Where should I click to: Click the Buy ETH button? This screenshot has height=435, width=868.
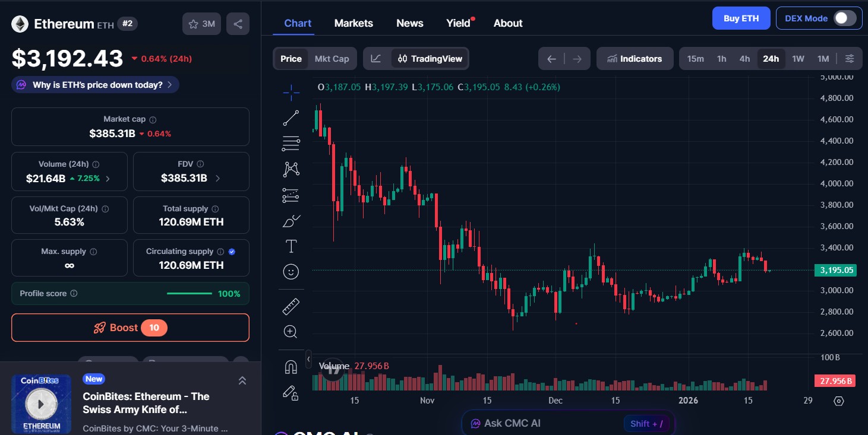coord(741,18)
